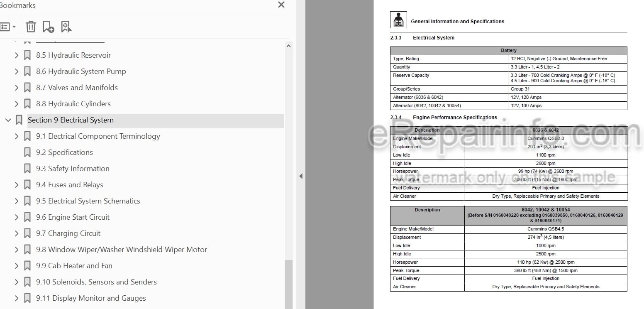Expand 9.8 Window Wiper/Washer bookmark
The width and height of the screenshot is (644, 309).
coord(17,250)
